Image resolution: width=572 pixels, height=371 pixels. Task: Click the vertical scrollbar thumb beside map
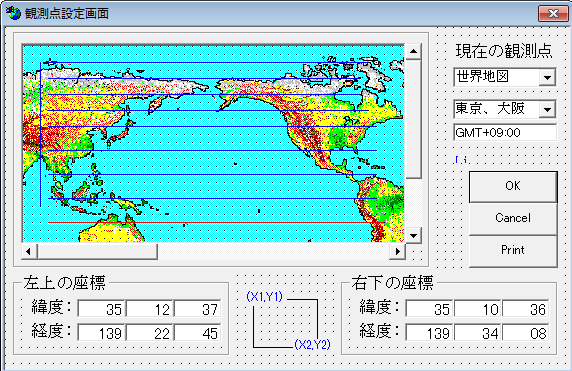pos(413,119)
